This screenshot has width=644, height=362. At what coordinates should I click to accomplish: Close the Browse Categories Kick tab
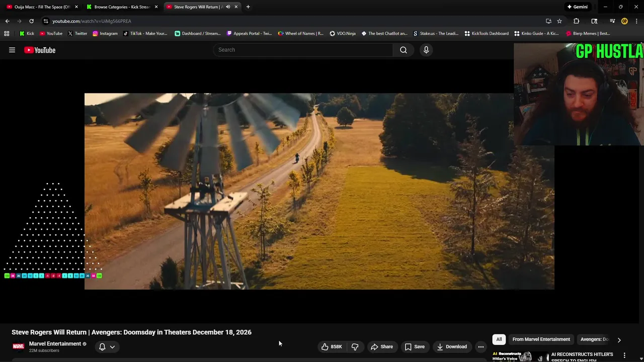(x=156, y=7)
